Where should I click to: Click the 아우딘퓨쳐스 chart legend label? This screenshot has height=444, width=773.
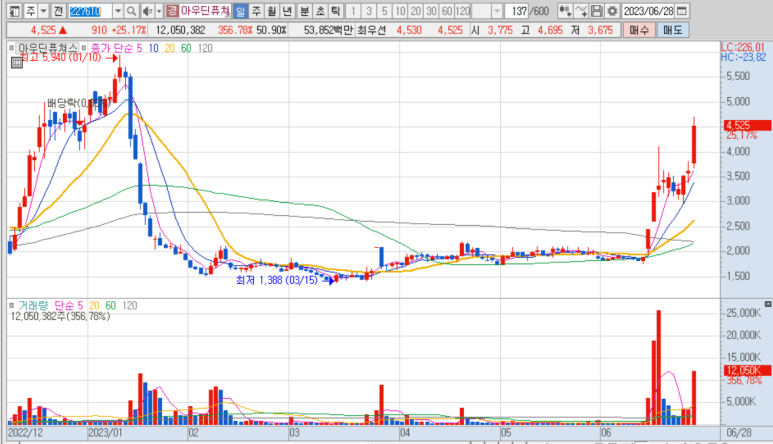point(48,48)
